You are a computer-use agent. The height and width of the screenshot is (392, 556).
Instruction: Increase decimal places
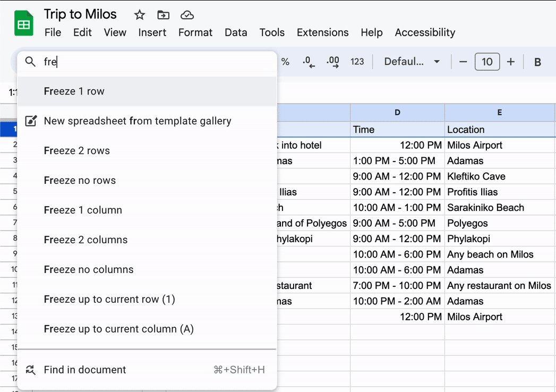point(332,62)
